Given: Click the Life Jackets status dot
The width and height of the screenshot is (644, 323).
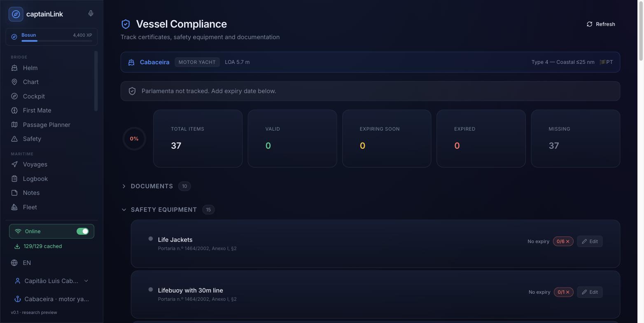Looking at the screenshot, I should coord(151,239).
